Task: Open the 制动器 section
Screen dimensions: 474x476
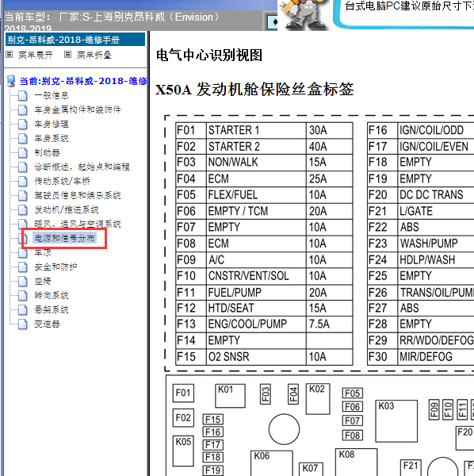Action: coord(47,152)
